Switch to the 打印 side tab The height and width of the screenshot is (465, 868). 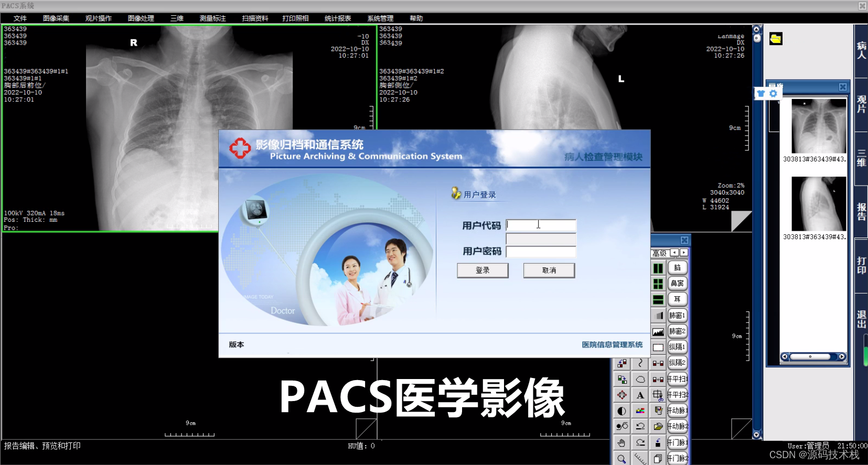pyautogui.click(x=861, y=265)
